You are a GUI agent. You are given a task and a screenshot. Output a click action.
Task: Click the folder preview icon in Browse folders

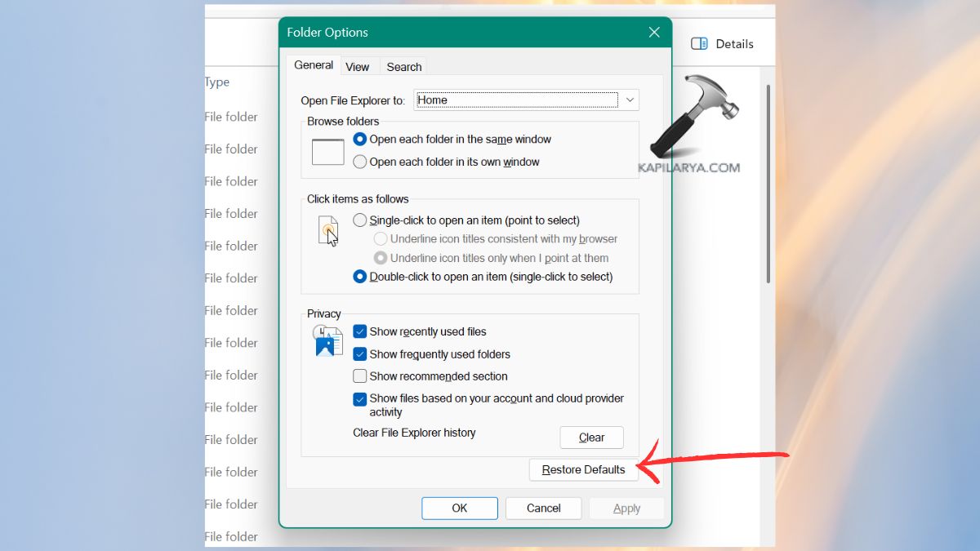pos(327,150)
